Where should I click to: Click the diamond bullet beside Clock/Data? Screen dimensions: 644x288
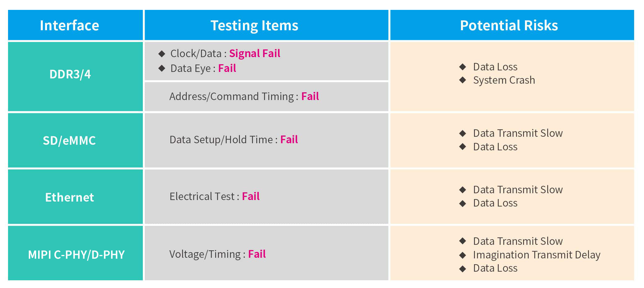coord(162,54)
